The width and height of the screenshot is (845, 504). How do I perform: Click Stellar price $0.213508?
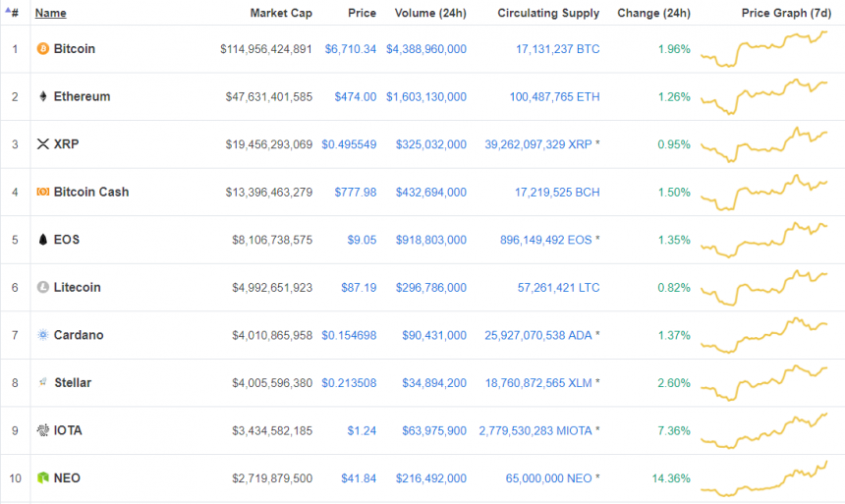[x=349, y=383]
